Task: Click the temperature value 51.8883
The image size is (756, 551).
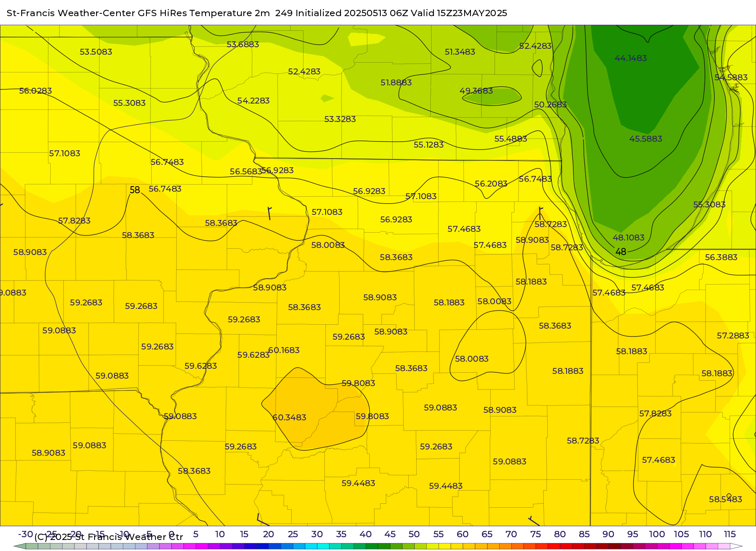Action: 396,83
